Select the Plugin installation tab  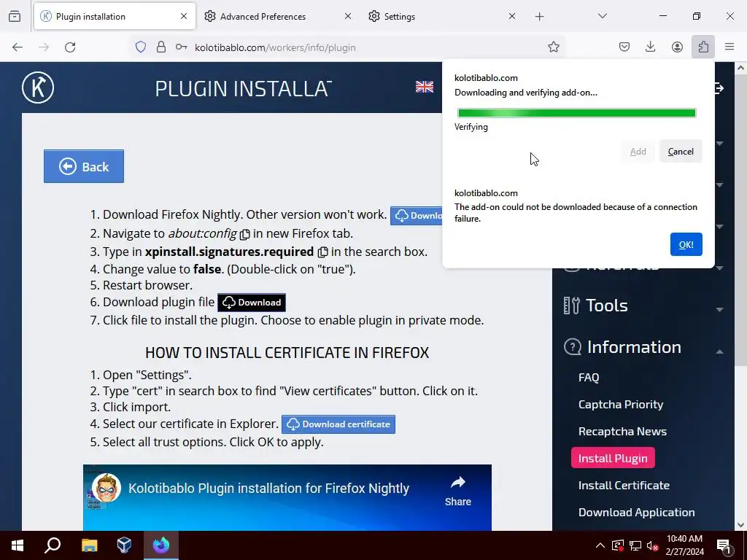pyautogui.click(x=115, y=17)
